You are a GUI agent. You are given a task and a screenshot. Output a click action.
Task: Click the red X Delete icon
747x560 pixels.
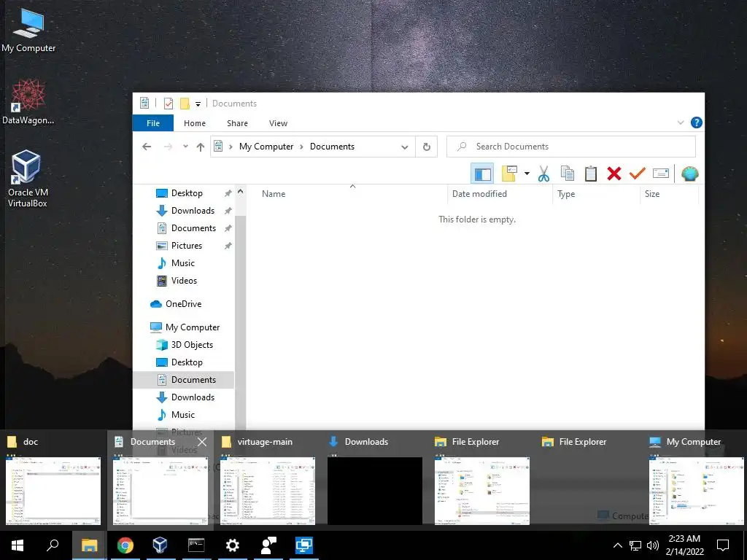[614, 174]
